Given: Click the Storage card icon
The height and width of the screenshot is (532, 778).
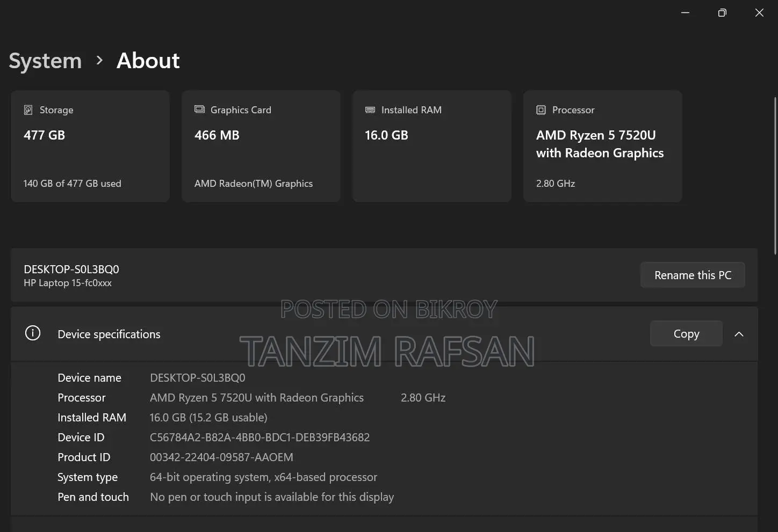Looking at the screenshot, I should tap(28, 110).
